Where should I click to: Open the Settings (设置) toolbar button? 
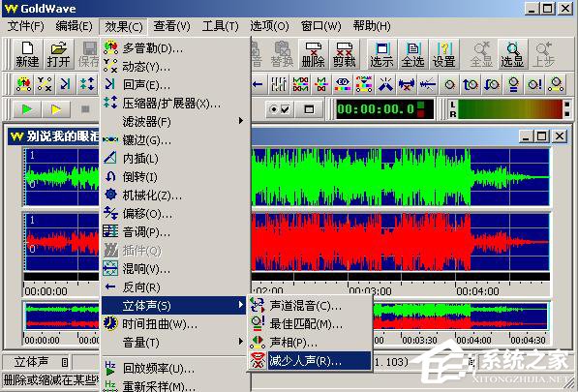click(443, 54)
